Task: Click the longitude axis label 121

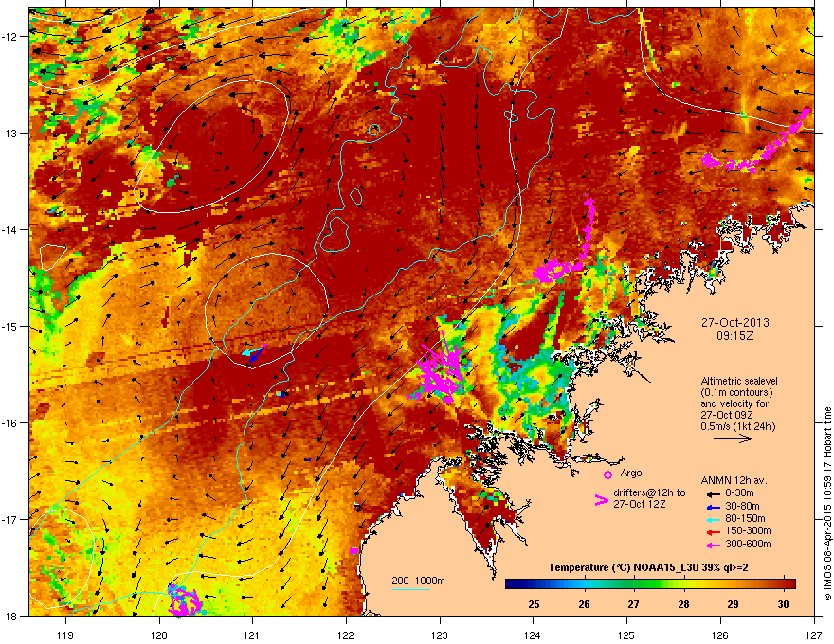Action: [252, 635]
